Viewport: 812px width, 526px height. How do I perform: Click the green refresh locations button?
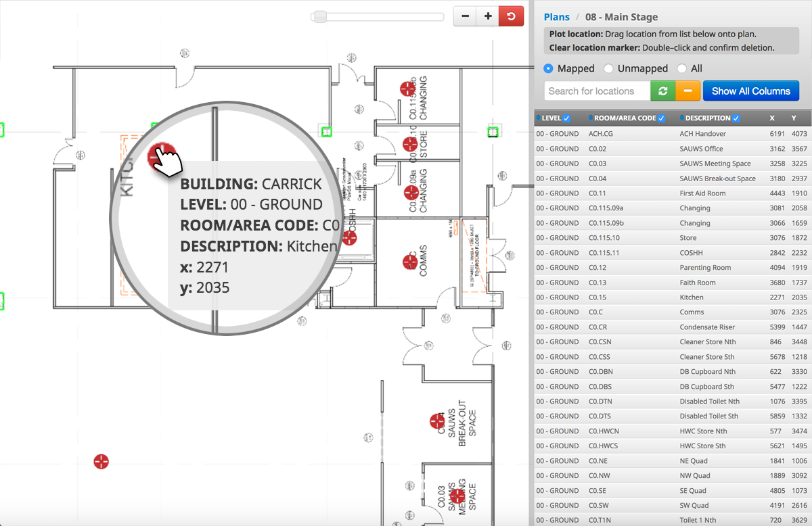[x=662, y=91]
